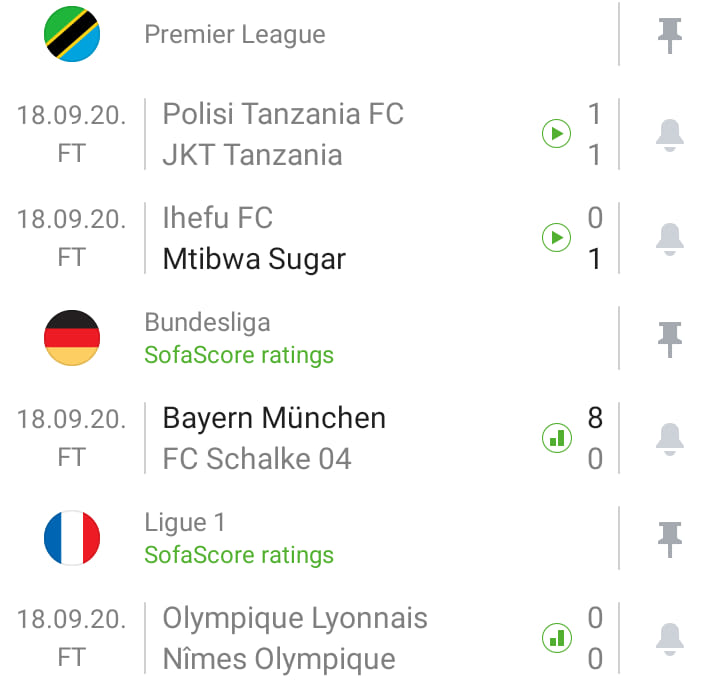Viewport: 720px width, 680px height.
Task: Pin the Ligue 1 league
Action: pos(669,539)
